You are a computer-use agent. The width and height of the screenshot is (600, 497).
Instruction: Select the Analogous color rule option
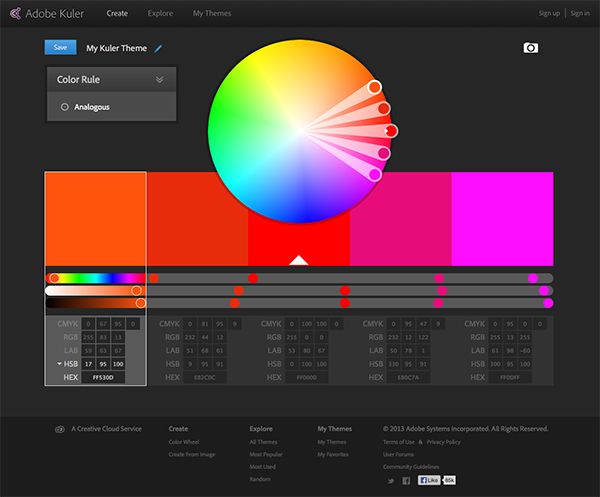85,107
